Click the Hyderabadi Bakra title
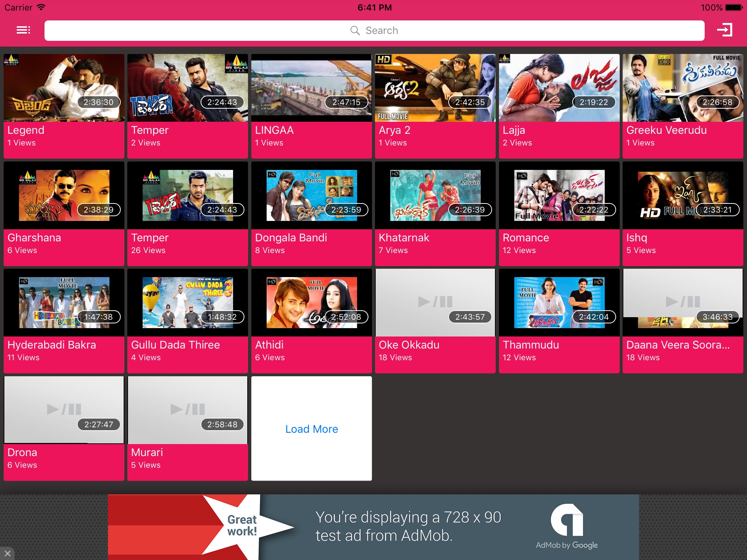The width and height of the screenshot is (747, 560). (52, 345)
